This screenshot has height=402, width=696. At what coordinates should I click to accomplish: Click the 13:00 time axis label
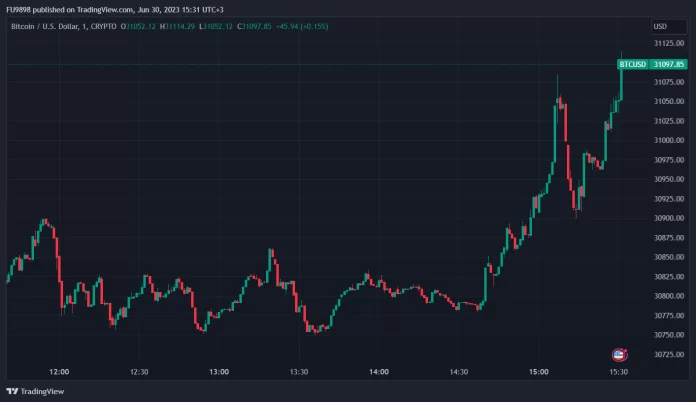pyautogui.click(x=219, y=372)
